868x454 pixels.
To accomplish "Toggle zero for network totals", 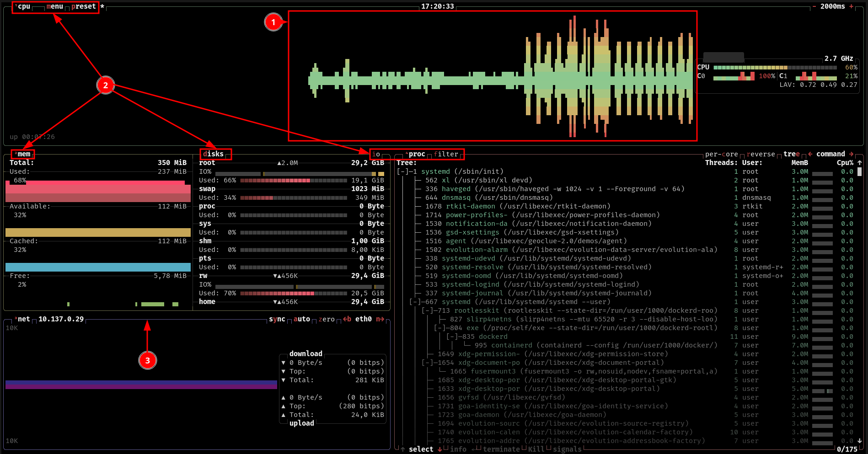I will tap(327, 319).
